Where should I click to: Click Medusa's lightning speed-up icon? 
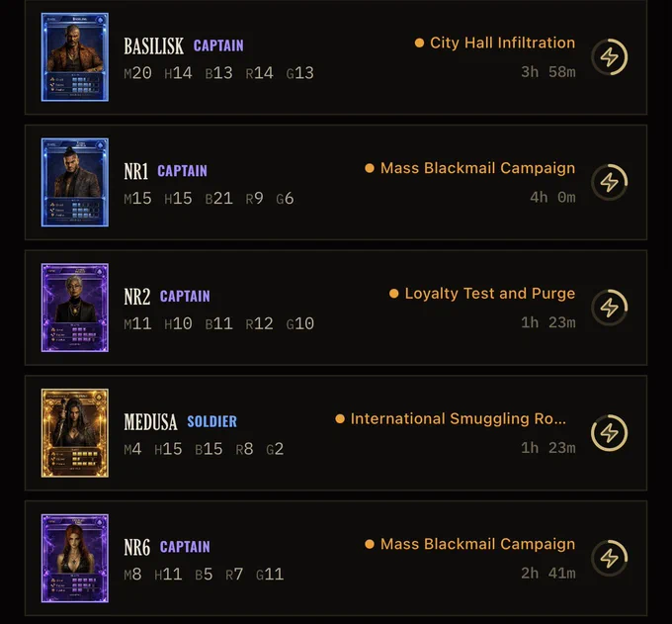click(609, 433)
